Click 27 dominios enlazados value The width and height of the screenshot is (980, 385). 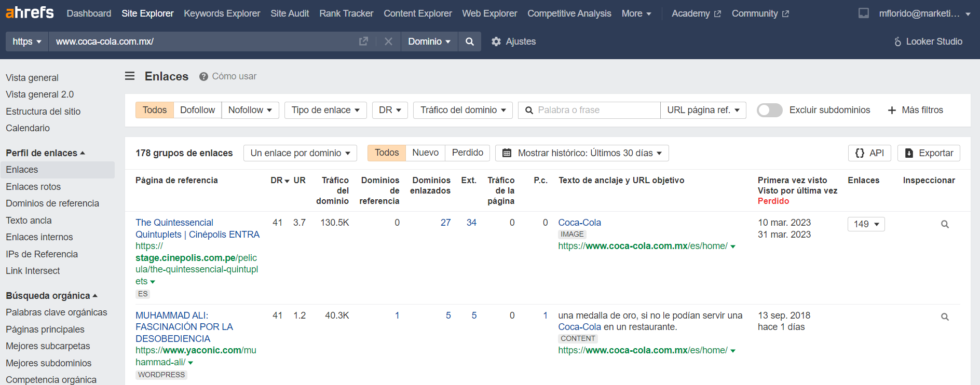point(445,223)
